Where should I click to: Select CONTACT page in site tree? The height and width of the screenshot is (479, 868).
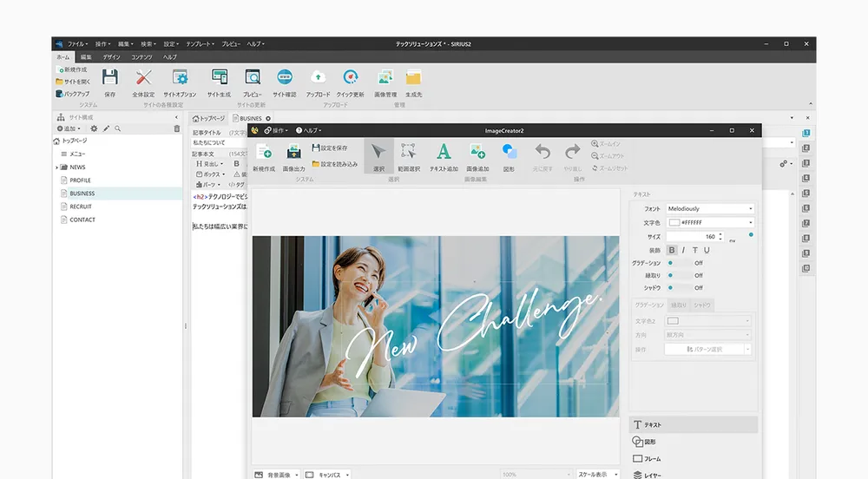pyautogui.click(x=82, y=220)
